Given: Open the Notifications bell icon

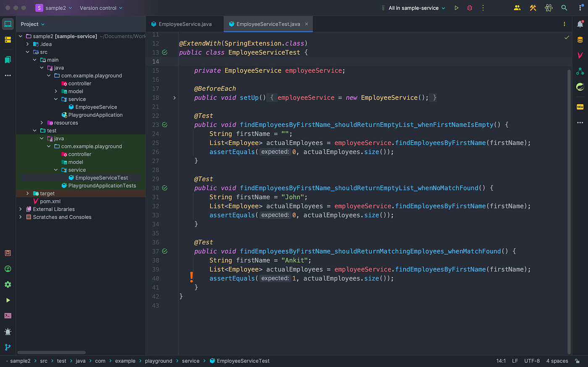Looking at the screenshot, I should point(581,24).
